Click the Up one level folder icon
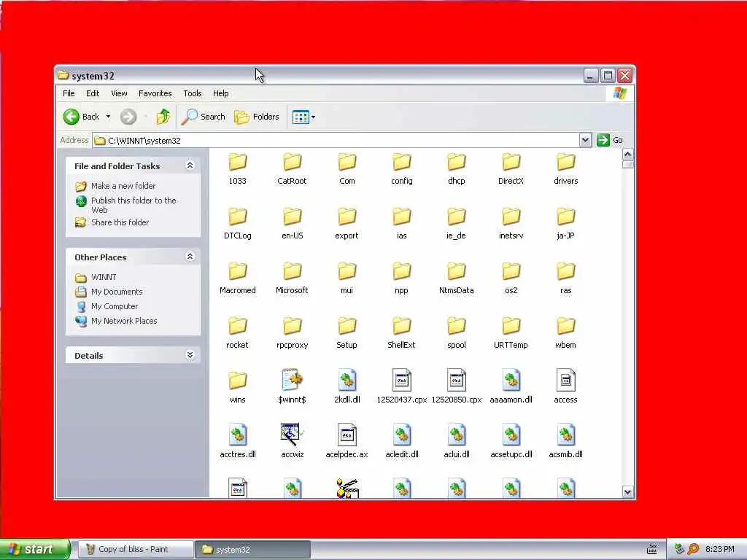The image size is (747, 560). pos(163,117)
